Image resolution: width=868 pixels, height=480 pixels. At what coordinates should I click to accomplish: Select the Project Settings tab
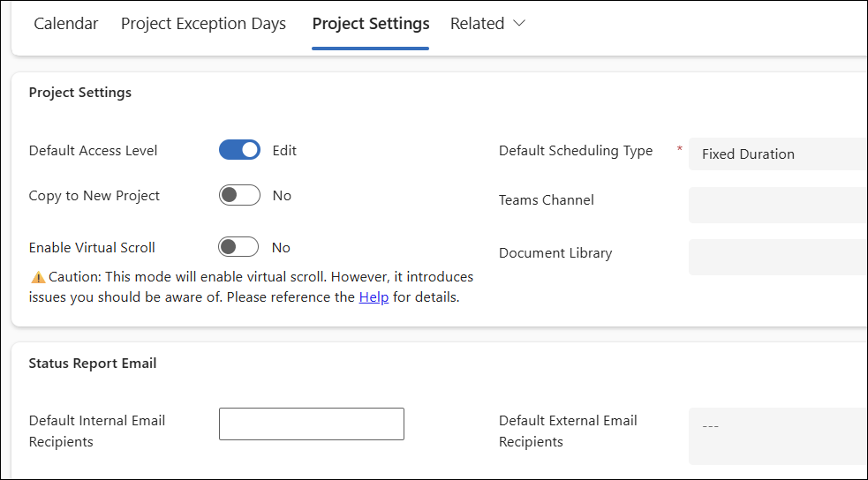pos(371,24)
